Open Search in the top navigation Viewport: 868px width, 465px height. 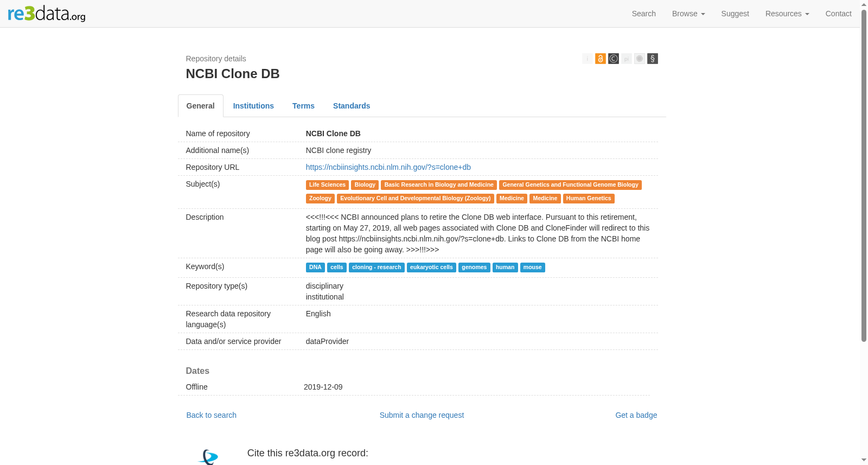[644, 14]
